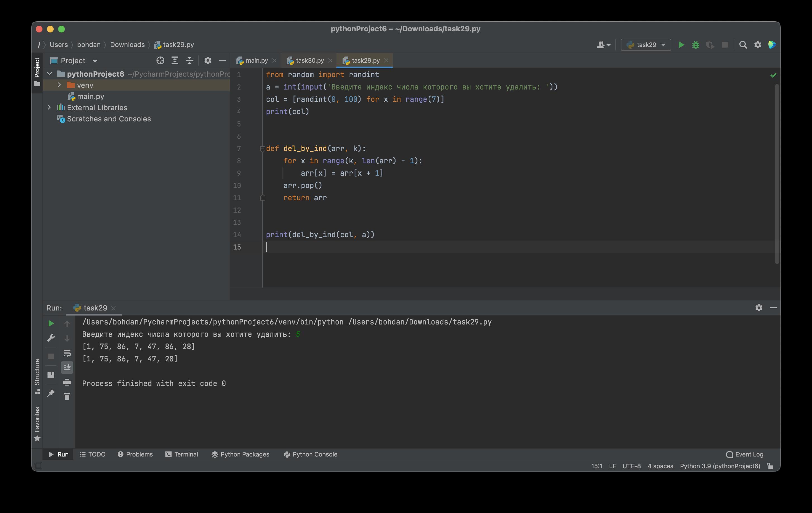The image size is (812, 513).
Task: Open the task29 run configuration dropdown
Action: (x=645, y=45)
